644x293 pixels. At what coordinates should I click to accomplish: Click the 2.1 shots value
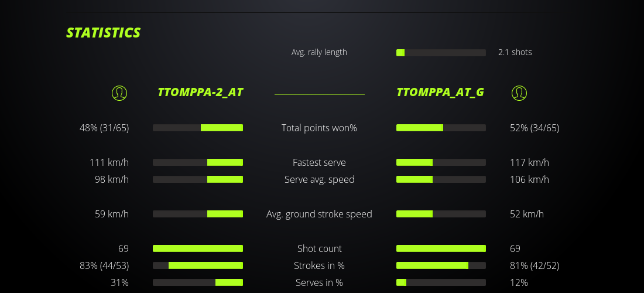pyautogui.click(x=515, y=52)
